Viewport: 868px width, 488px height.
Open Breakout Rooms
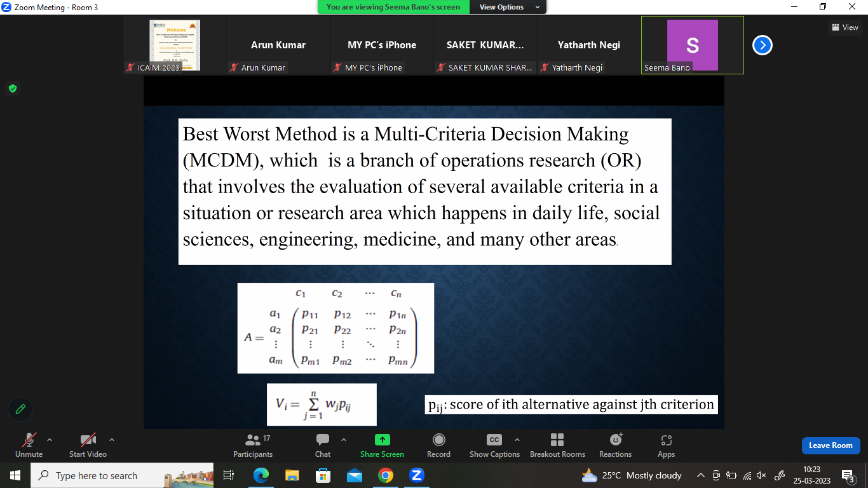[x=557, y=445]
